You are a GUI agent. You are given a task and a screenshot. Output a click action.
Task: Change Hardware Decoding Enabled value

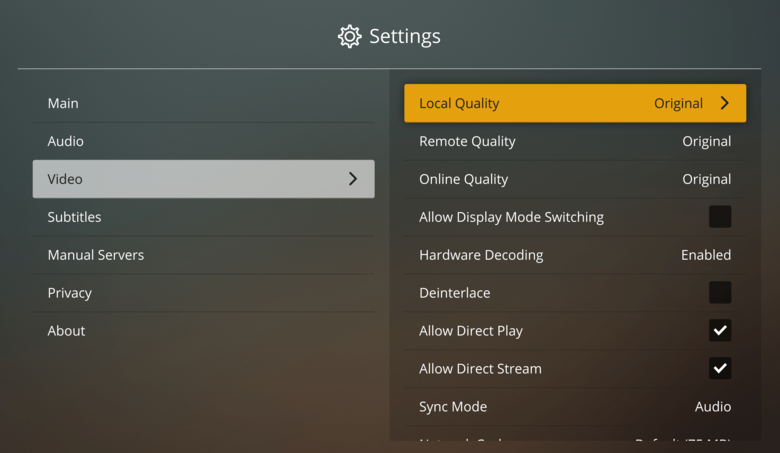(575, 255)
